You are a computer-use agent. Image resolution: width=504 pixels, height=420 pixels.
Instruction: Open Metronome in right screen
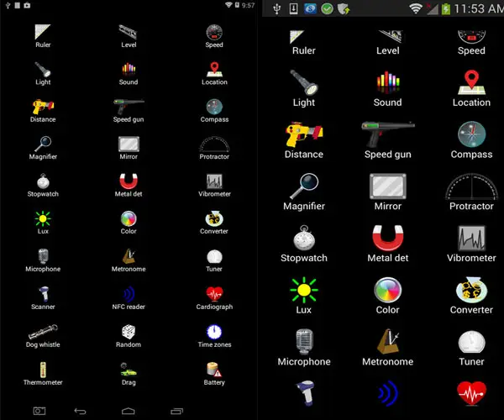pyautogui.click(x=387, y=347)
